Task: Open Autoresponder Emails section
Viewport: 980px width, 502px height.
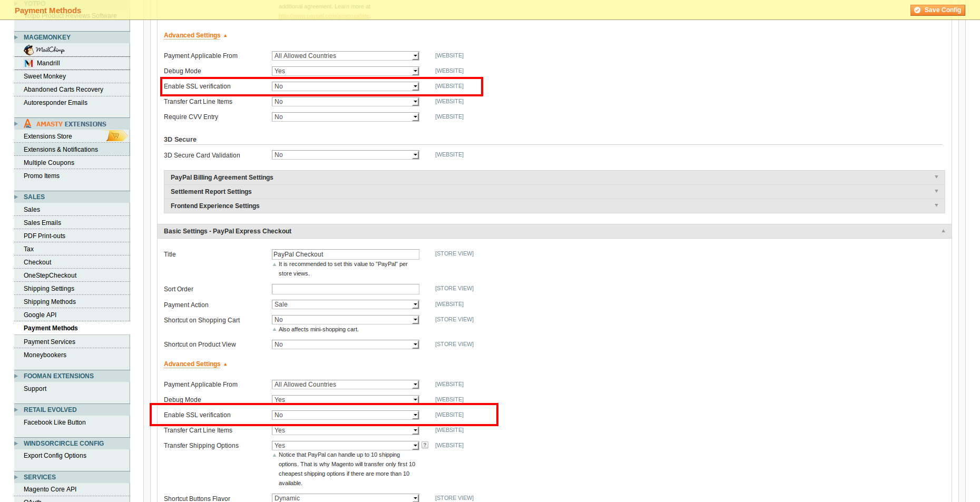Action: coord(55,103)
